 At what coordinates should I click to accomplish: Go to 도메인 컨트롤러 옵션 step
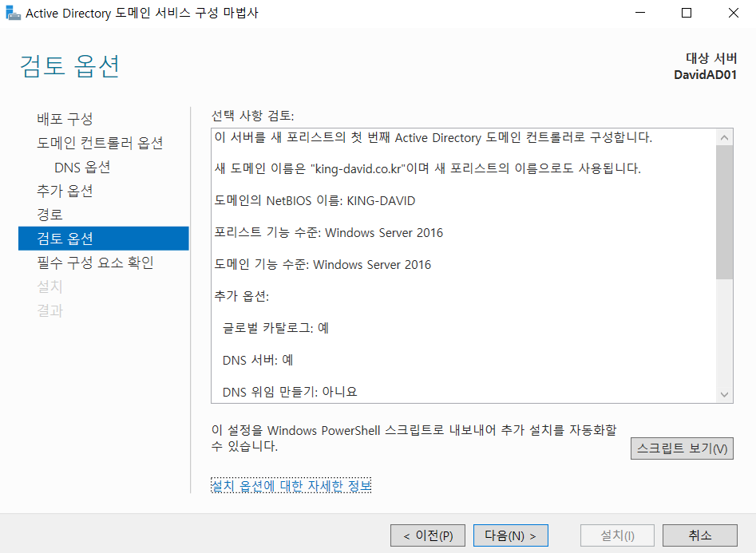tap(100, 143)
